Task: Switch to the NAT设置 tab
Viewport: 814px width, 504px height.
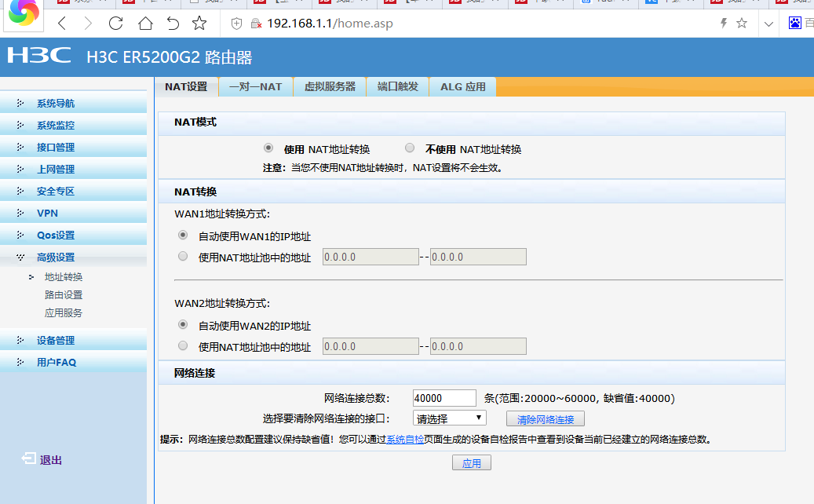Action: coord(186,86)
